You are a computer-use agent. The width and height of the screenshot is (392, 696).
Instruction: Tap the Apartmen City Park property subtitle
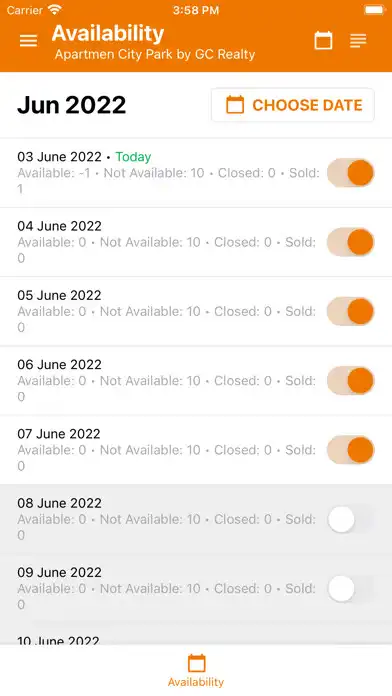pos(155,55)
